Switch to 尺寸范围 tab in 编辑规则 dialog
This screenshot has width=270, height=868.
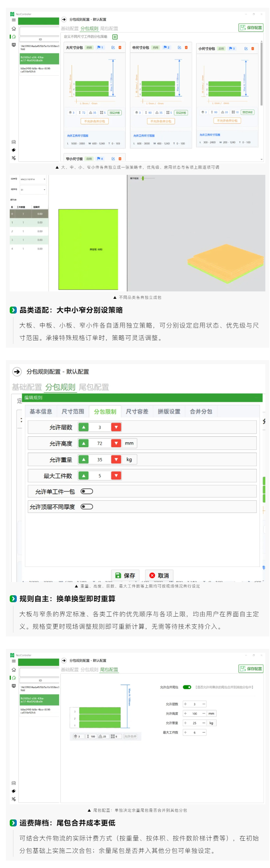coord(73,411)
